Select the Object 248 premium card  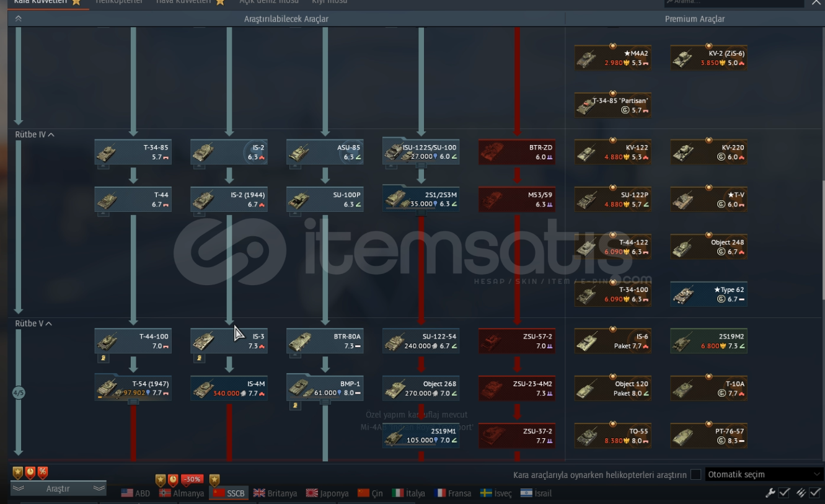[709, 247]
